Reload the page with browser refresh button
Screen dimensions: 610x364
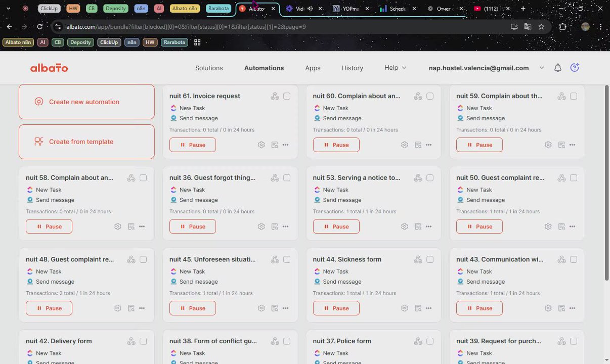tap(40, 26)
